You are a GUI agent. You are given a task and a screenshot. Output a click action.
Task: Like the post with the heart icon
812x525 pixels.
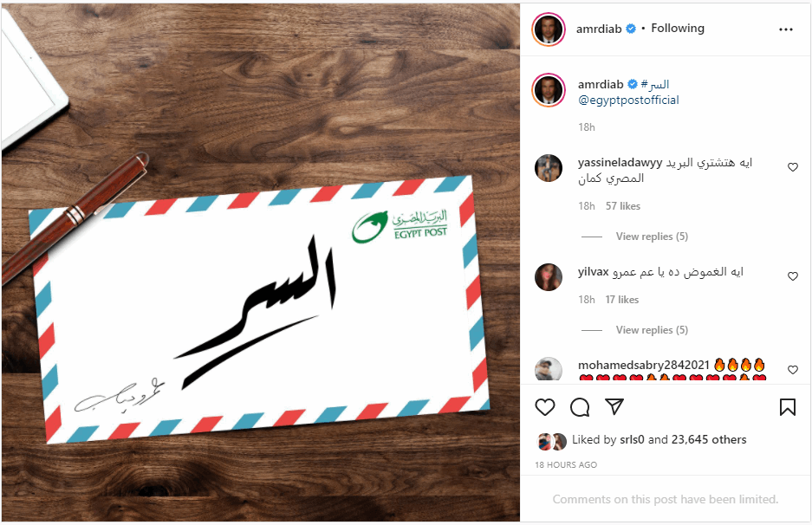[545, 407]
